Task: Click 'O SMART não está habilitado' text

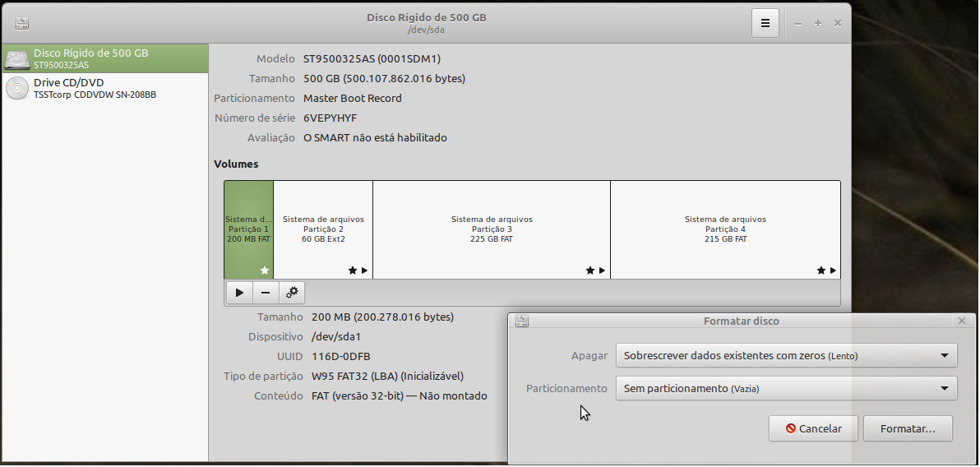Action: (x=375, y=137)
